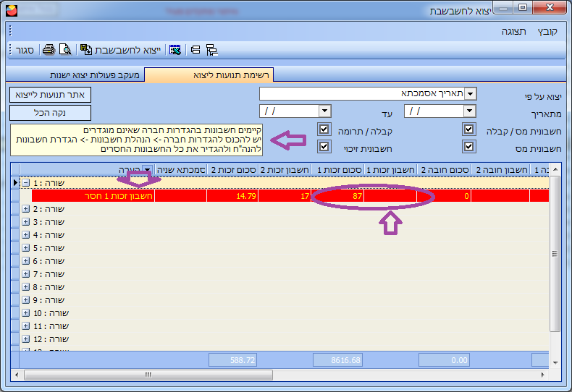The height and width of the screenshot is (392, 572).
Task: Click the ייצוא לחשבשבת export icon
Action: point(85,50)
